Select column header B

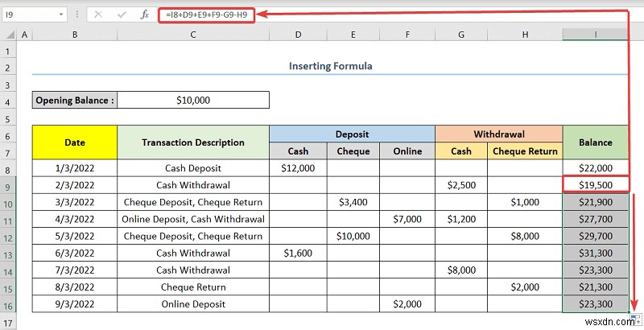(75, 35)
